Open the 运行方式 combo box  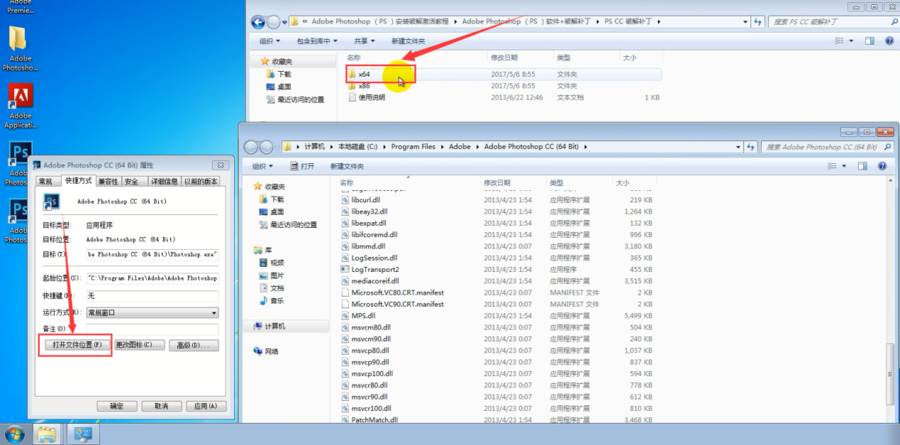pyautogui.click(x=151, y=312)
